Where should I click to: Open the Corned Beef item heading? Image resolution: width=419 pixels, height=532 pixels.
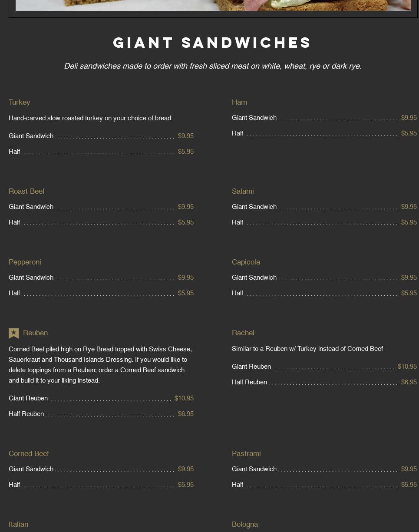(x=29, y=454)
